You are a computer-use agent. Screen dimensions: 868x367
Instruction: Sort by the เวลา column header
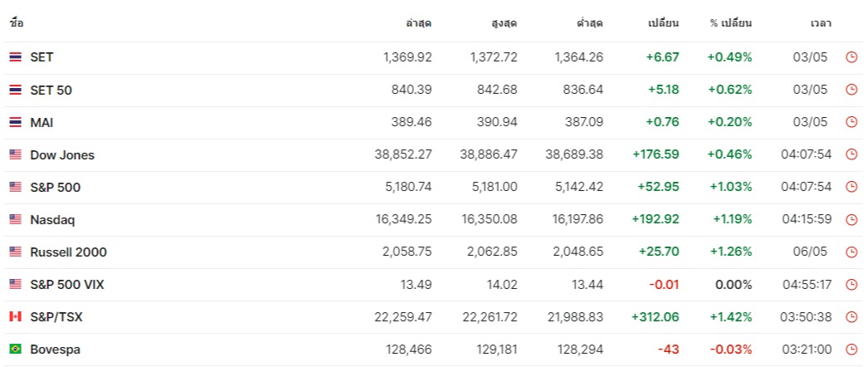coord(821,23)
